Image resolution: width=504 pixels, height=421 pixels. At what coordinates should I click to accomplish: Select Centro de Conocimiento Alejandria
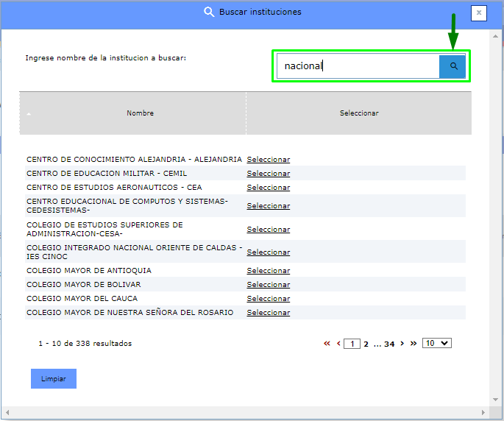268,160
